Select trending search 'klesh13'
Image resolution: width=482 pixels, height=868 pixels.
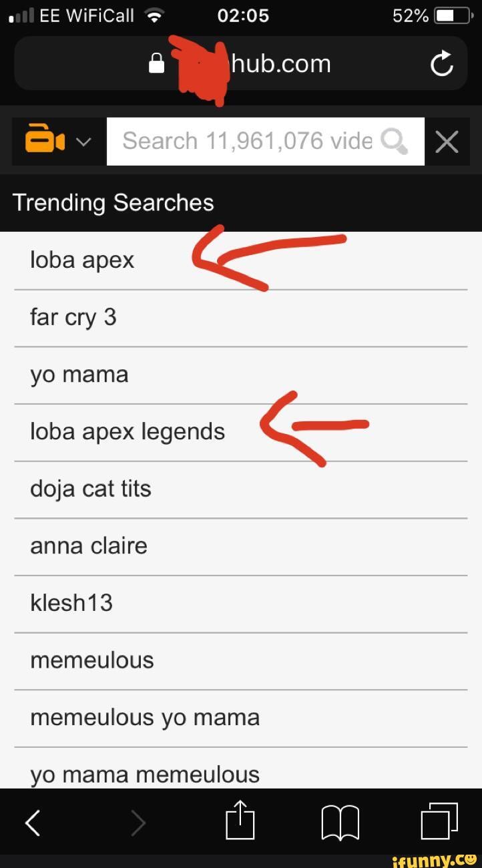[240, 604]
